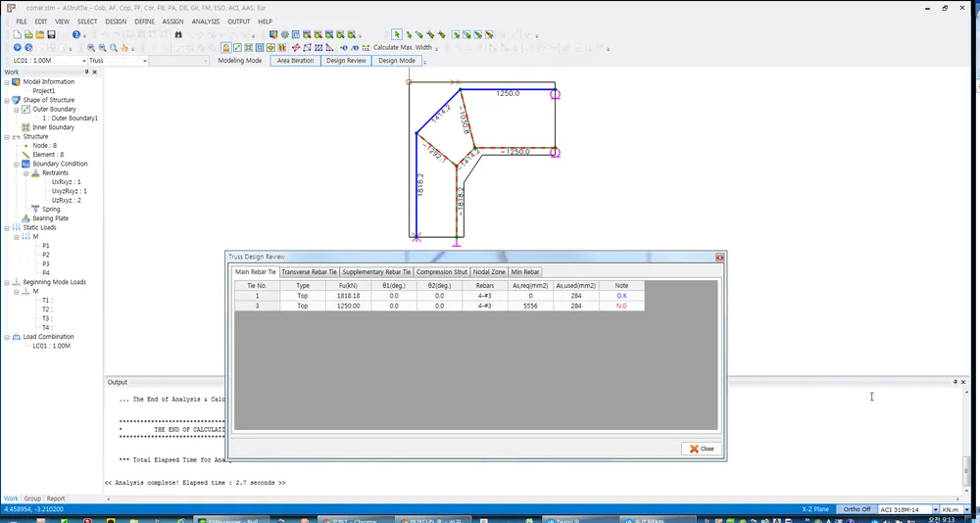
Task: Select Spring in the Work tree
Action: tap(51, 210)
